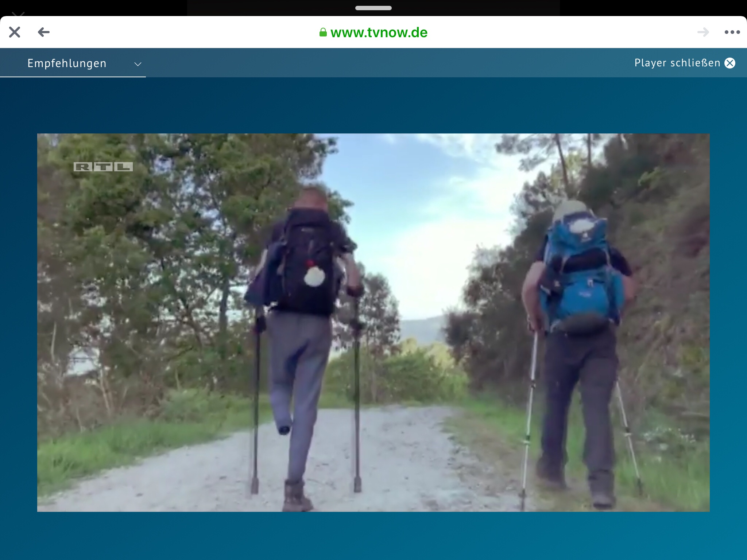Close the player with the circled X icon
The height and width of the screenshot is (560, 747).
point(730,63)
